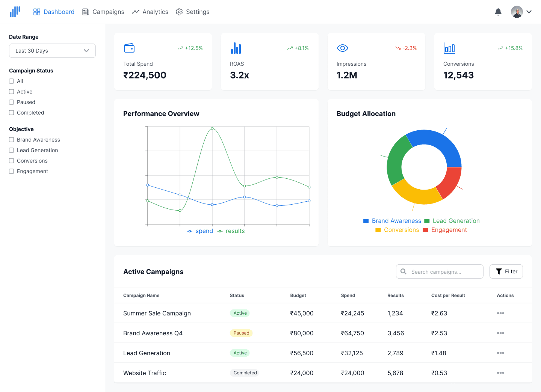This screenshot has height=392, width=541.
Task: Toggle the Paused status checkbox
Action: click(x=12, y=102)
